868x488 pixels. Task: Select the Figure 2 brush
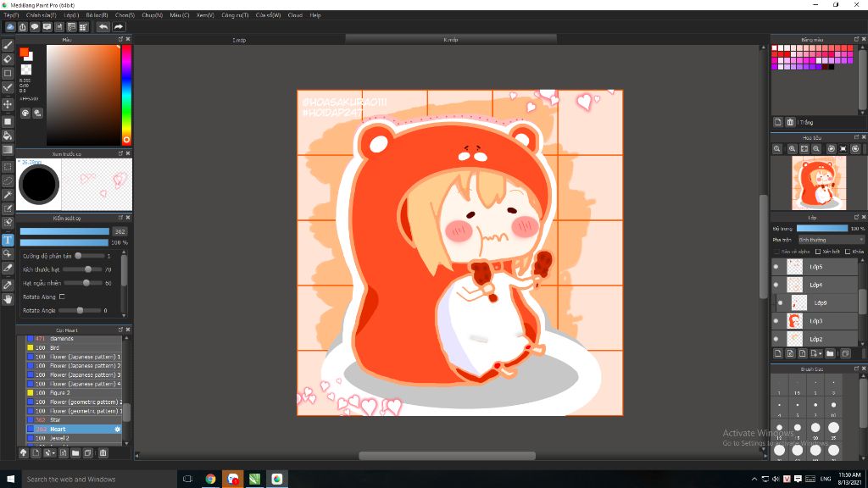[x=75, y=393]
